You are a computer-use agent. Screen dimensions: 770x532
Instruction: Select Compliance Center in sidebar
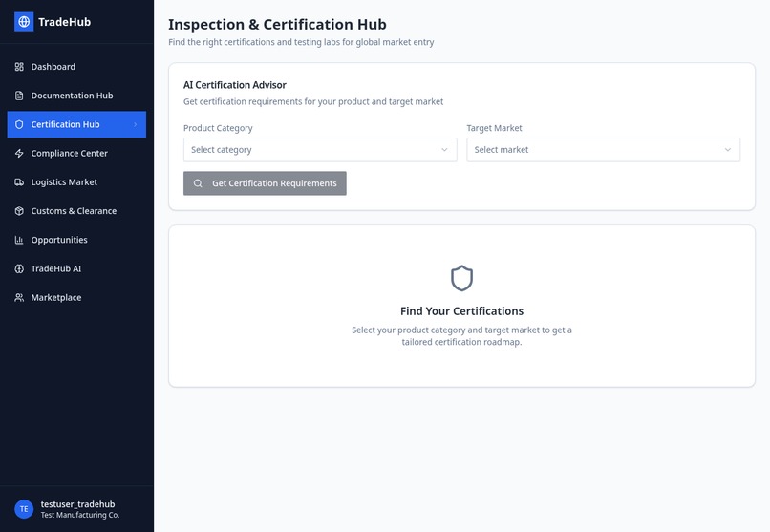[x=76, y=154]
